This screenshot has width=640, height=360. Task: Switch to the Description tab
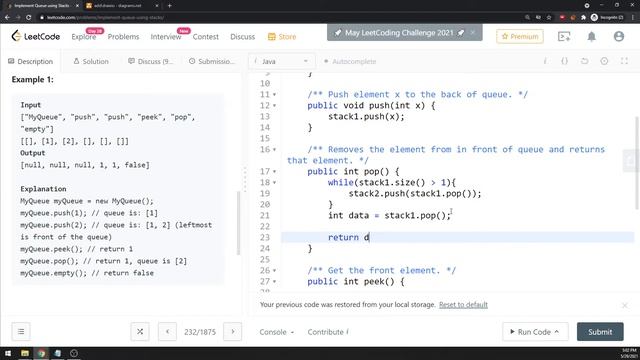tap(31, 61)
